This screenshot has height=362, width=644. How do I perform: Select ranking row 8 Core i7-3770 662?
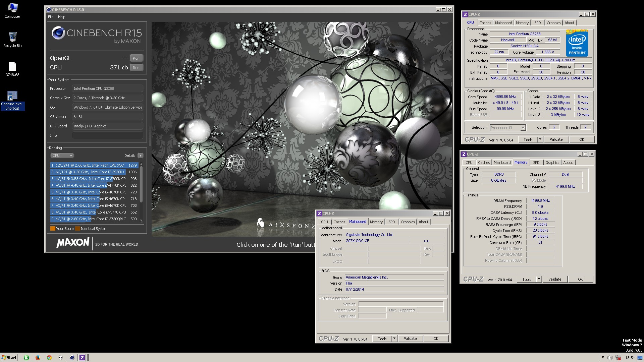point(94,212)
